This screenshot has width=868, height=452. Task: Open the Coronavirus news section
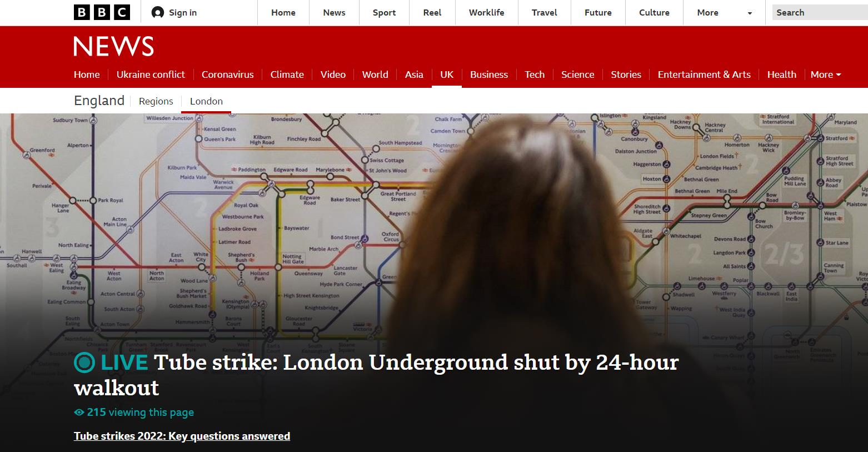(227, 74)
